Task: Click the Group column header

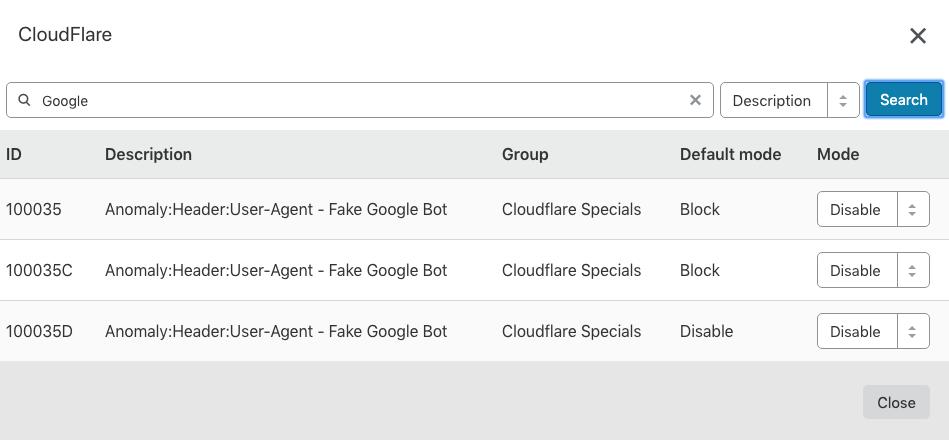Action: coord(525,154)
